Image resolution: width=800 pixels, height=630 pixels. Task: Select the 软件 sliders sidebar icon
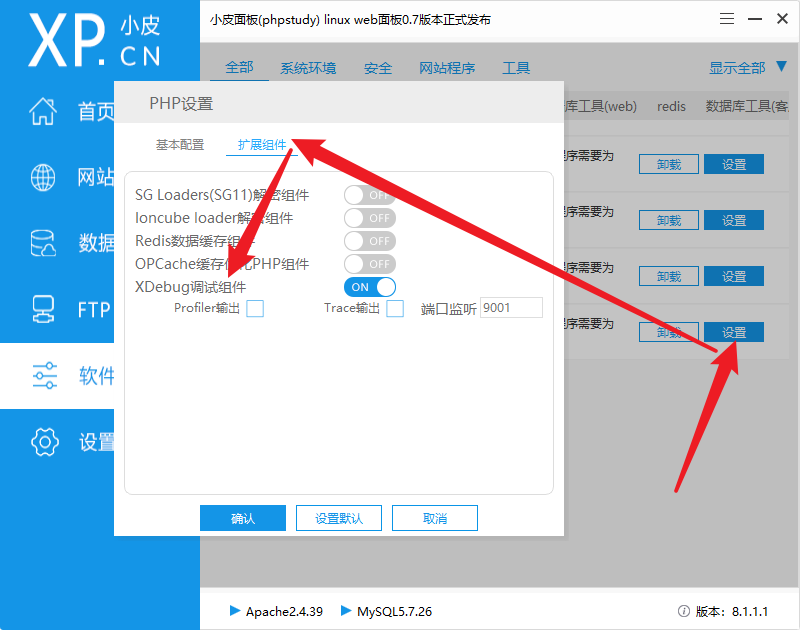(44, 376)
